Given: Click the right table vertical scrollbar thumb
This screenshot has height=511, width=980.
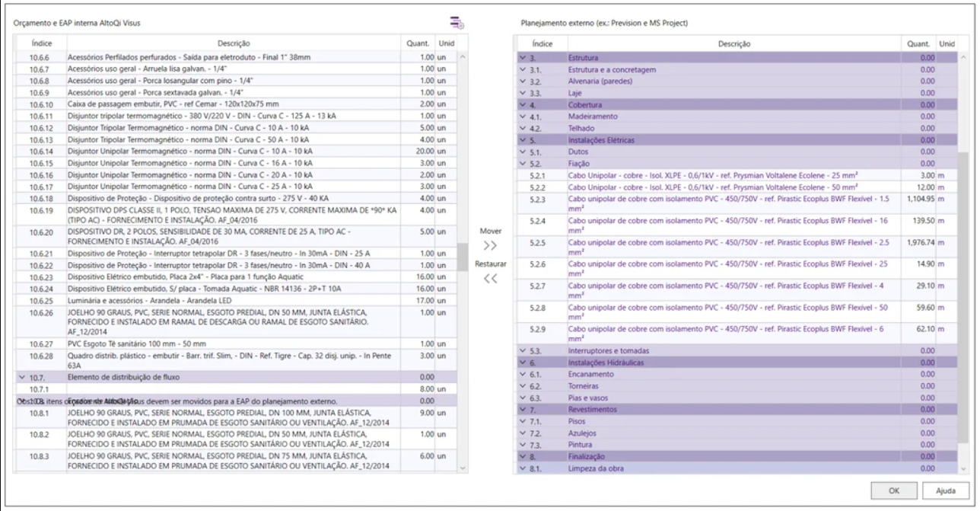Looking at the screenshot, I should pos(963,297).
